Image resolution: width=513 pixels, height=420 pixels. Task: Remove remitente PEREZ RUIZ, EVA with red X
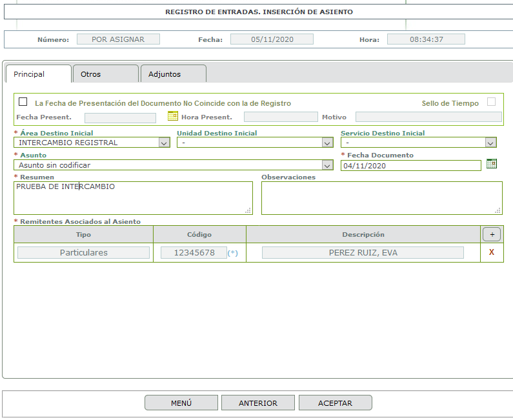pyautogui.click(x=492, y=252)
